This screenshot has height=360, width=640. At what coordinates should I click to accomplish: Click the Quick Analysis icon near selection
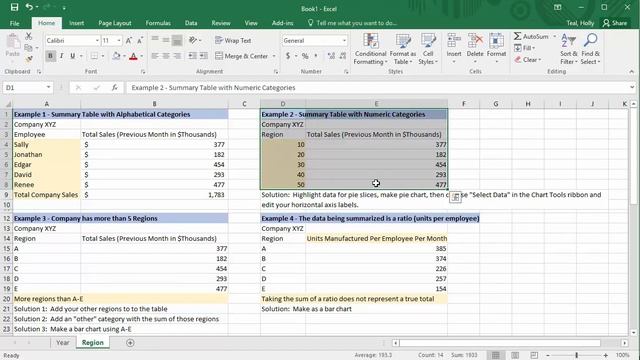tap(455, 197)
